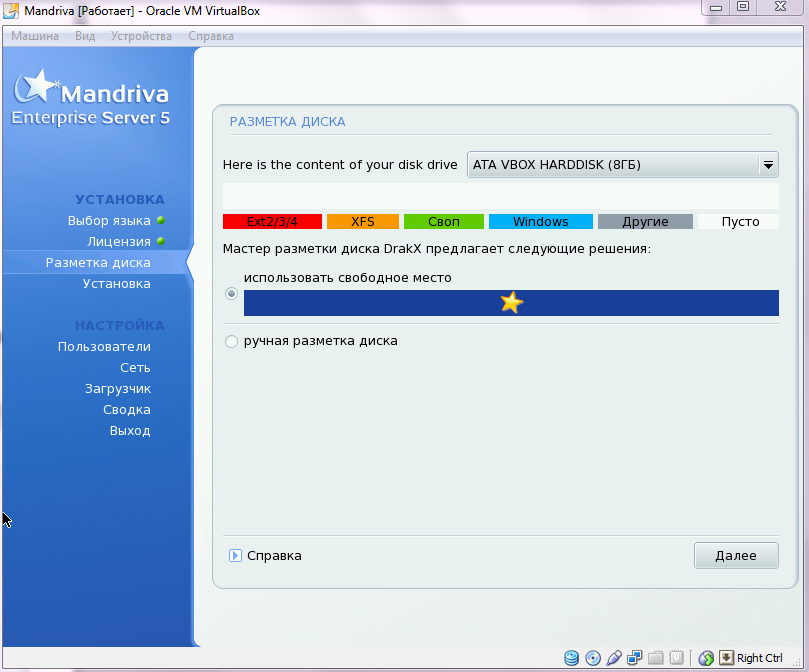Open the ATA VBOX HARDDISK drive dropdown
This screenshot has width=809, height=672.
(623, 165)
